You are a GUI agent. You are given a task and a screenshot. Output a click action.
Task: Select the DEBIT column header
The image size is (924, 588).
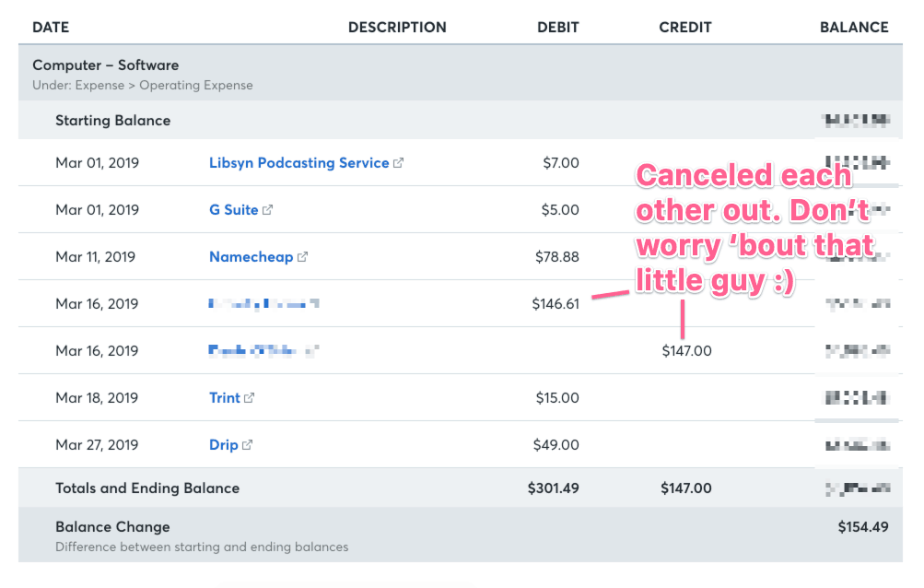[x=558, y=27]
